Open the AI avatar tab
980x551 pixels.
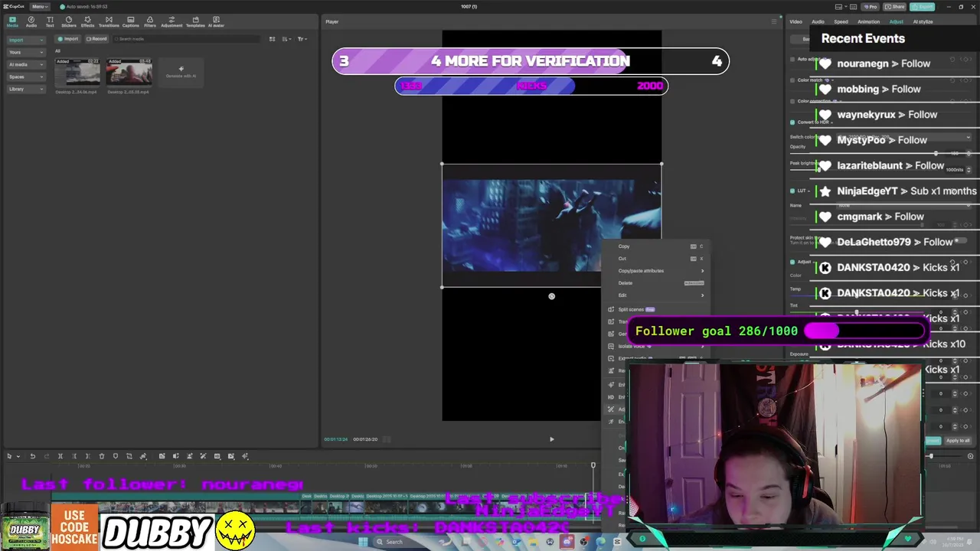tap(216, 21)
